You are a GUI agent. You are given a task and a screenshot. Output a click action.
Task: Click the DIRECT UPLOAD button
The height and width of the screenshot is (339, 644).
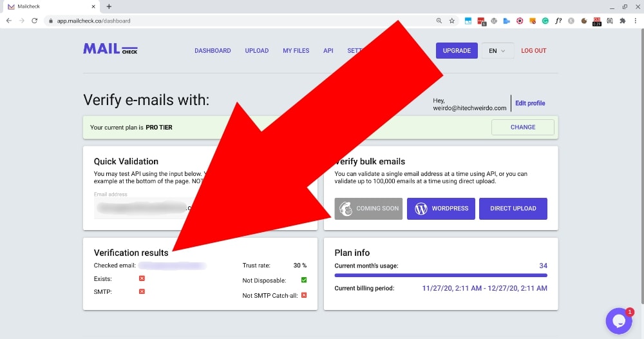513,209
